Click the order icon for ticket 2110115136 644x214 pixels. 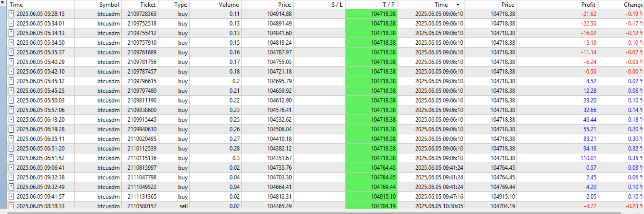tap(12, 158)
